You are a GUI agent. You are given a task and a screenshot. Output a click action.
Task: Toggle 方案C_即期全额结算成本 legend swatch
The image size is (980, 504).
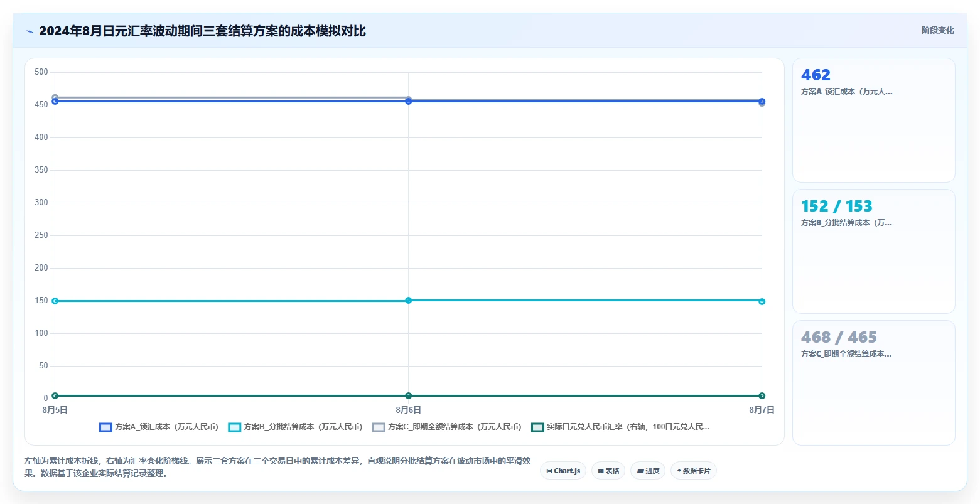tap(379, 427)
